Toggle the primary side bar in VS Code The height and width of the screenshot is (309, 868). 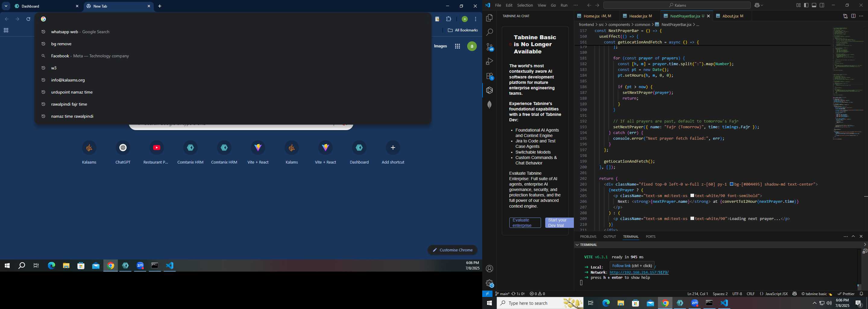click(806, 5)
